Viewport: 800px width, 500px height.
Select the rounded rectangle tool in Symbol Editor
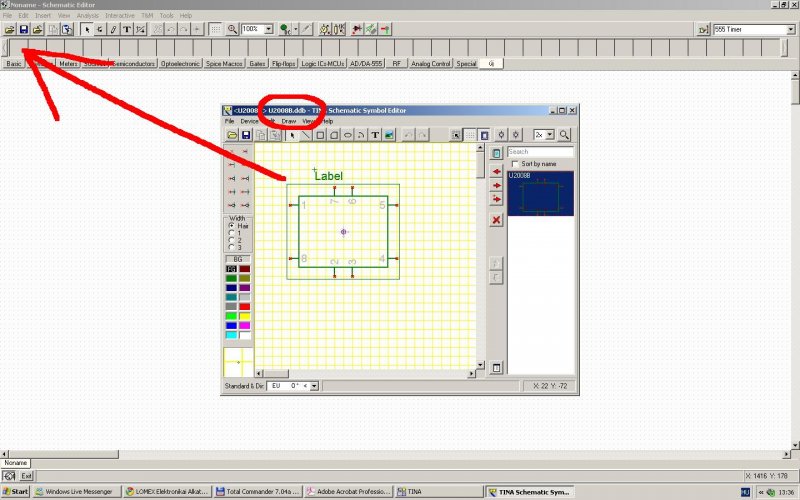click(334, 135)
